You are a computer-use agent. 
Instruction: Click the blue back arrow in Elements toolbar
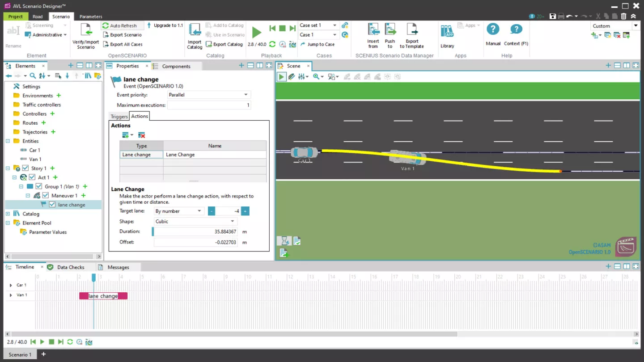point(8,76)
